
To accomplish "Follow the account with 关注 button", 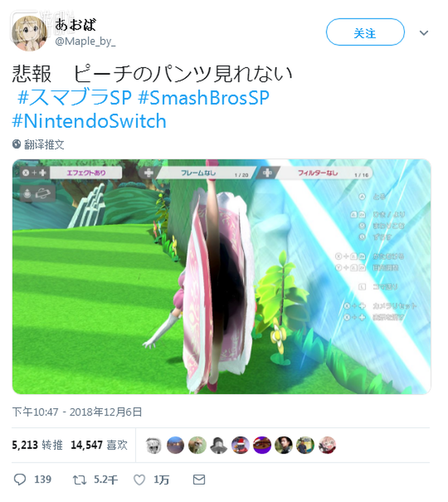I will (365, 32).
